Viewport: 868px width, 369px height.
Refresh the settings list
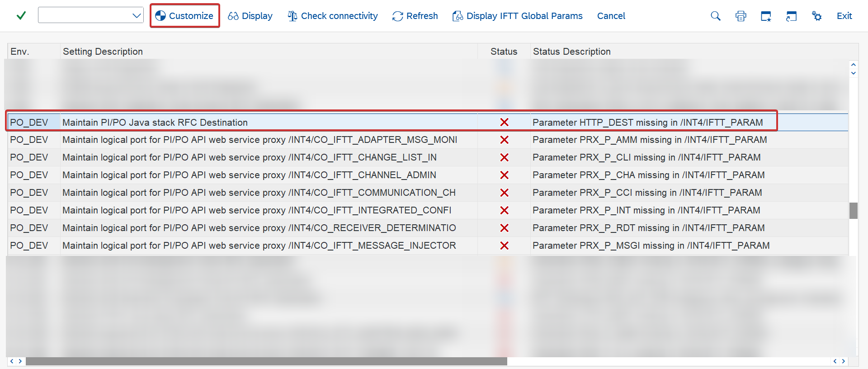coord(415,16)
